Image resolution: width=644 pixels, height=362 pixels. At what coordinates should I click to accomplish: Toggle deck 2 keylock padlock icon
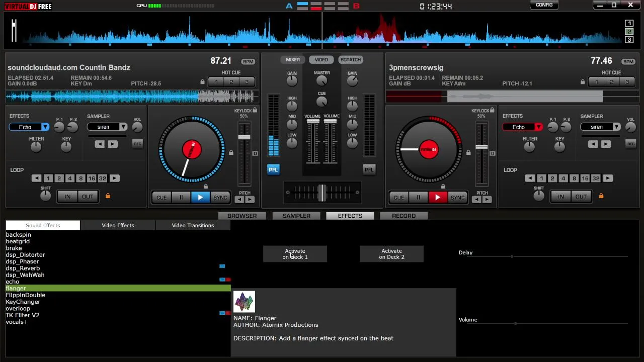(492, 111)
